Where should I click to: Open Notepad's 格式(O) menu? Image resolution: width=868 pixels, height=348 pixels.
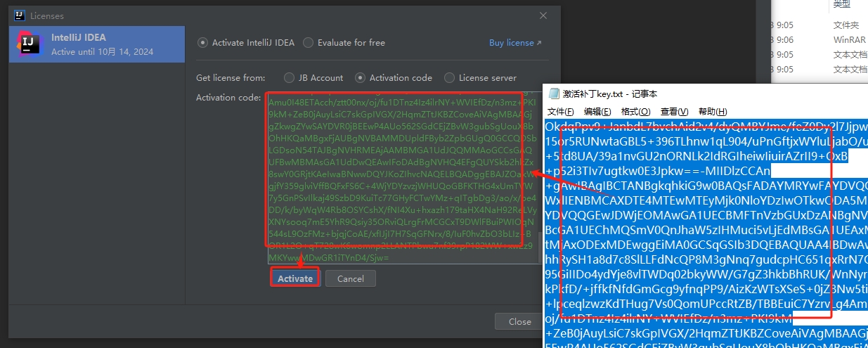click(x=636, y=112)
